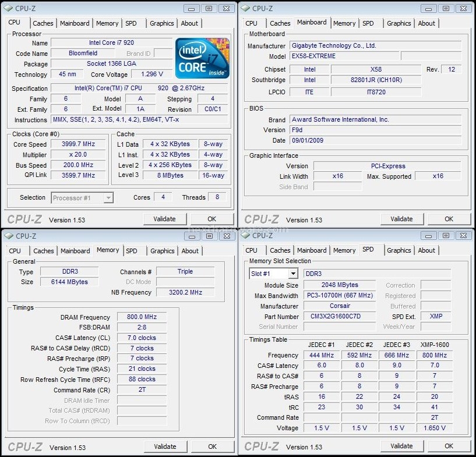Image resolution: width=476 pixels, height=457 pixels.
Task: Click OK in the Mainboard window
Action: coord(449,219)
